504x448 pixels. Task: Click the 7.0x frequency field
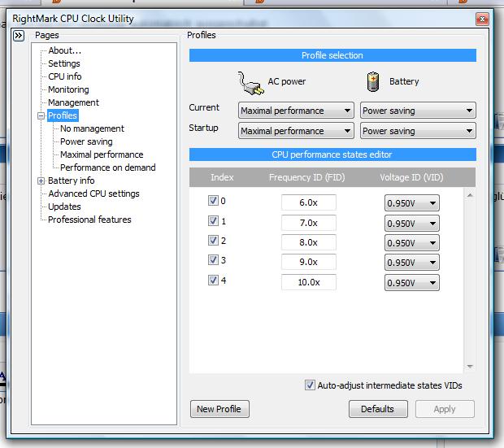click(x=309, y=223)
